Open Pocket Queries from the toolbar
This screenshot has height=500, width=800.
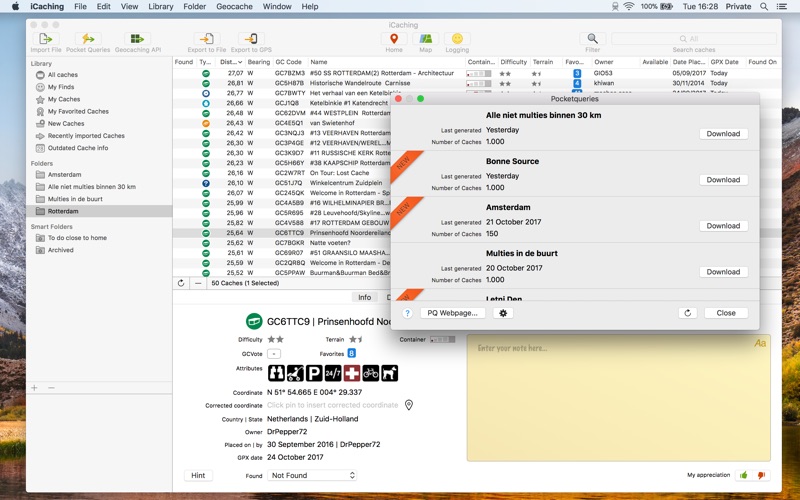click(x=89, y=39)
